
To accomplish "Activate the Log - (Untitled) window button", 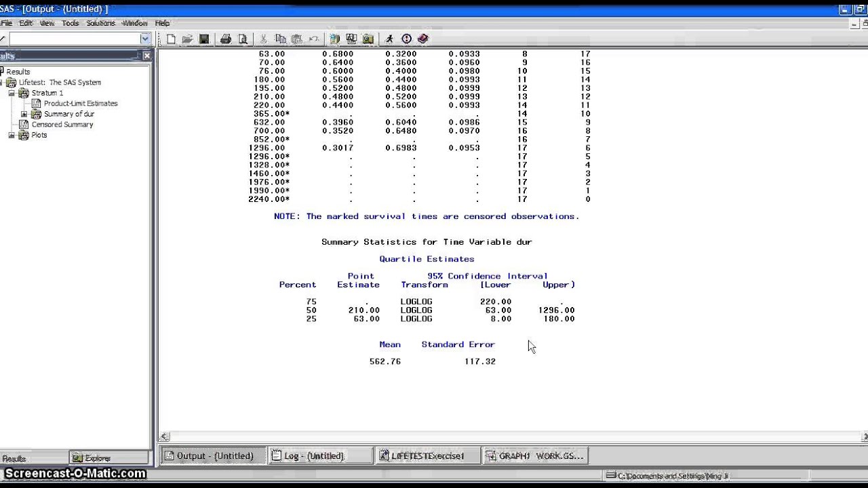I will tap(319, 456).
